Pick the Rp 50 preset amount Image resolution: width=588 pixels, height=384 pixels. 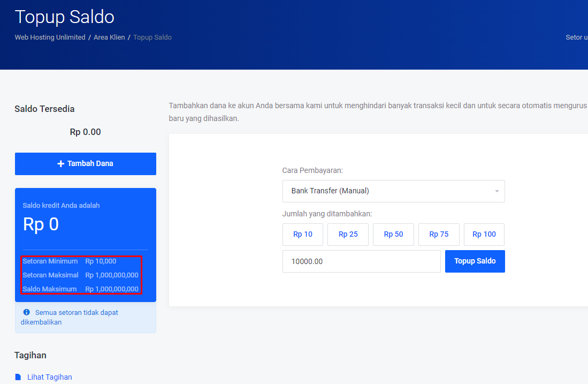click(393, 235)
